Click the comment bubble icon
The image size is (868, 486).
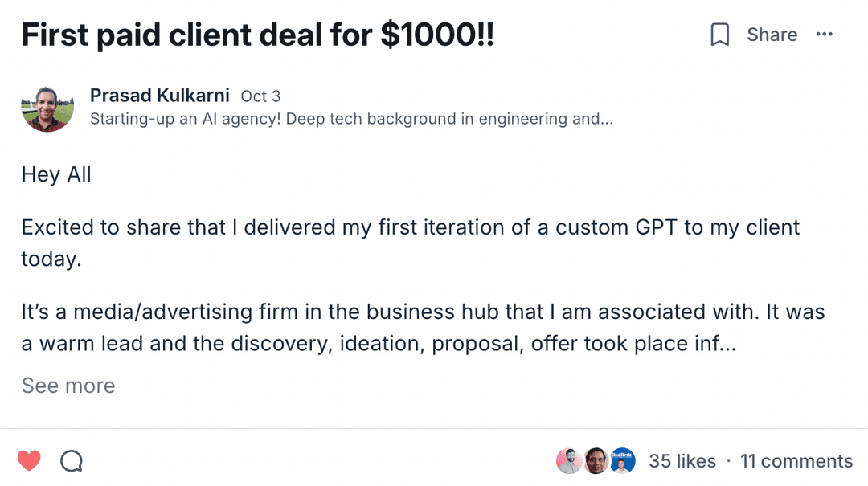click(72, 461)
